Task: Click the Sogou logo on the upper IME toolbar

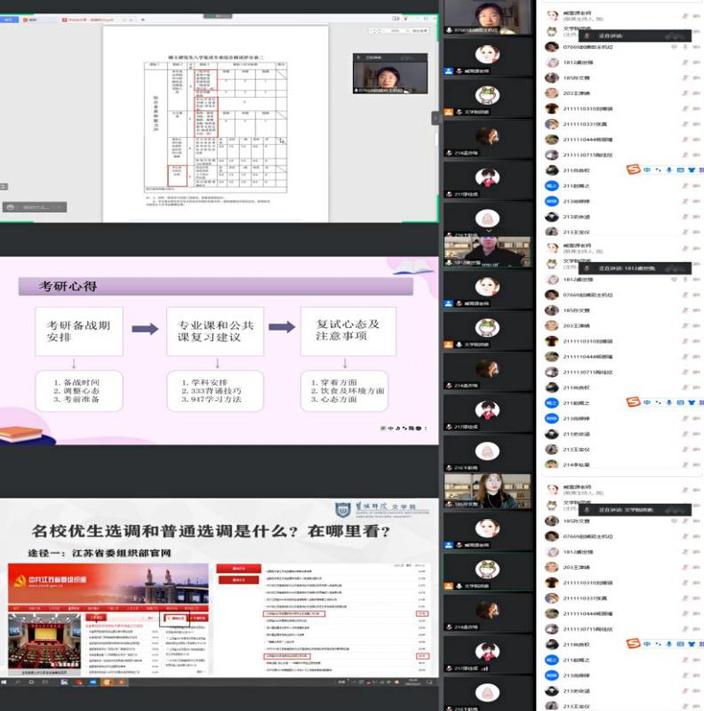Action: [632, 170]
